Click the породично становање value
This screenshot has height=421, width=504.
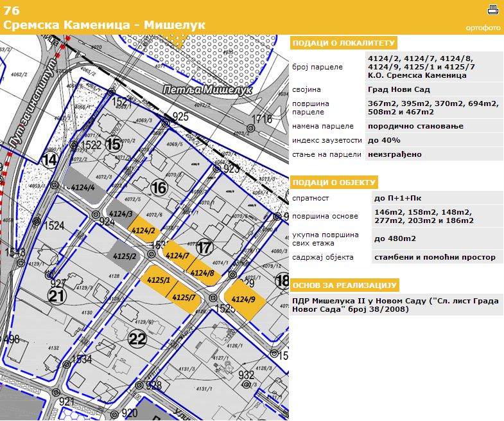click(415, 126)
